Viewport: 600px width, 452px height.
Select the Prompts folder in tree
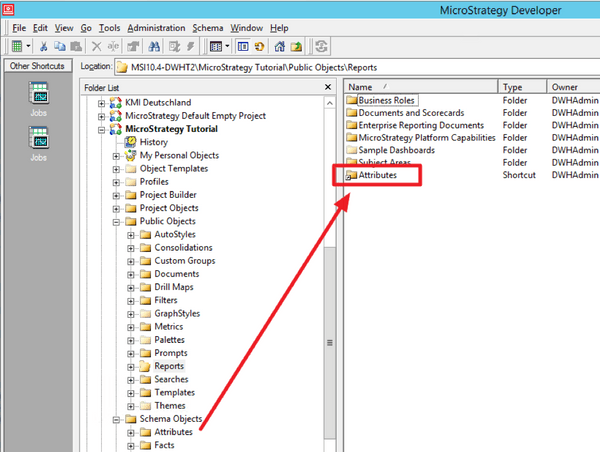(x=171, y=353)
